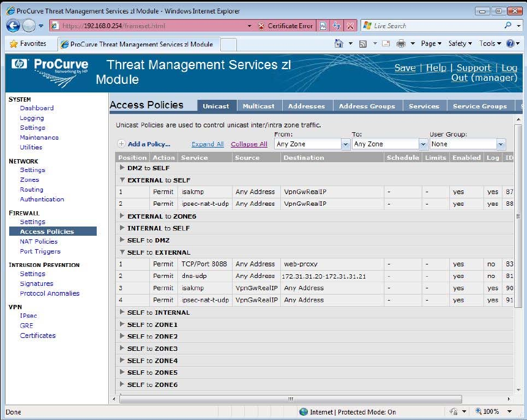This screenshot has height=420, width=527.
Task: Click the IE Help question mark icon
Action: click(x=510, y=43)
